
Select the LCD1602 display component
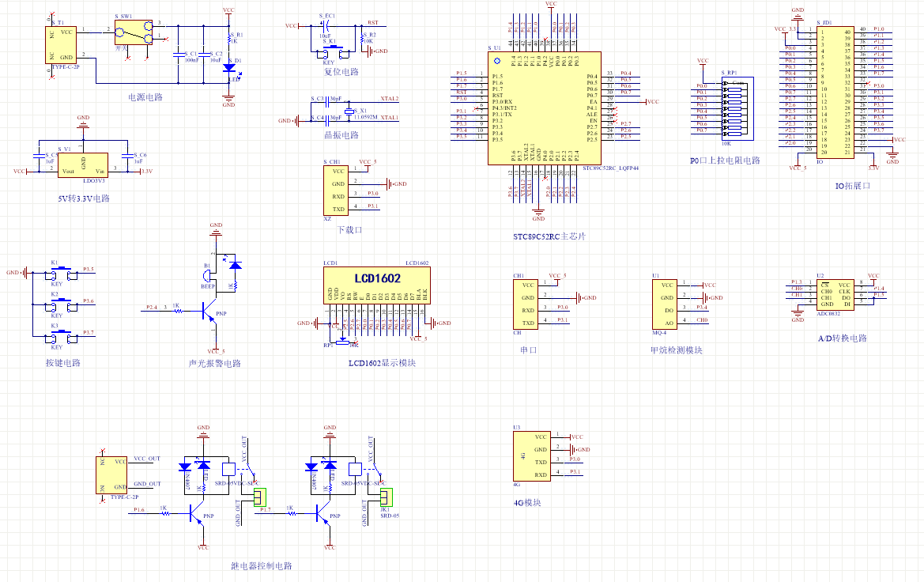(x=376, y=285)
